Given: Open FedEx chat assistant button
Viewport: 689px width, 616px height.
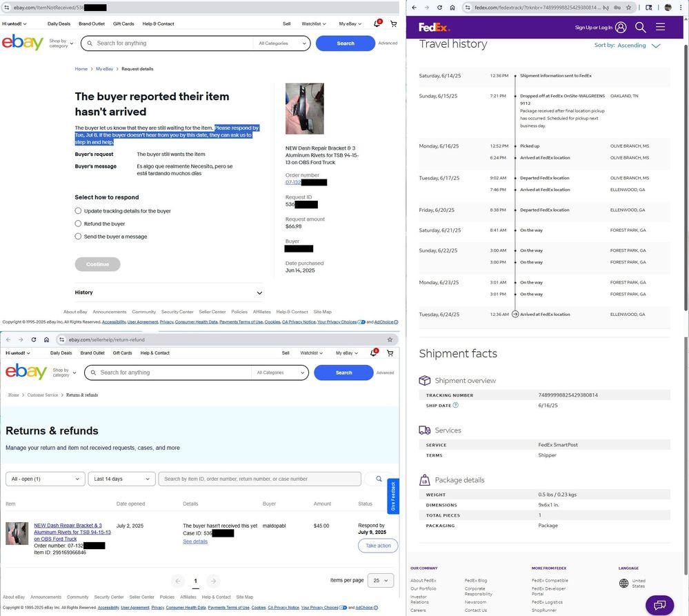Looking at the screenshot, I should 659,605.
